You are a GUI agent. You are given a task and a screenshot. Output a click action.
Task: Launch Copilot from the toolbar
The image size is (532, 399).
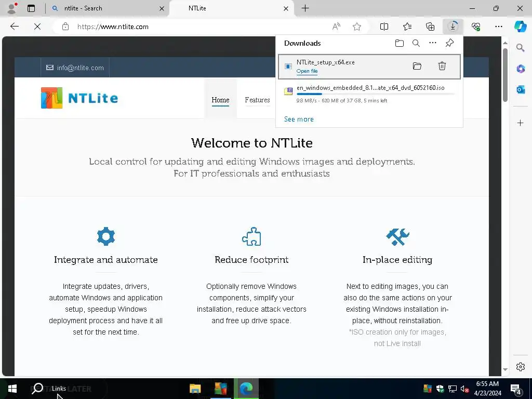[x=520, y=26]
